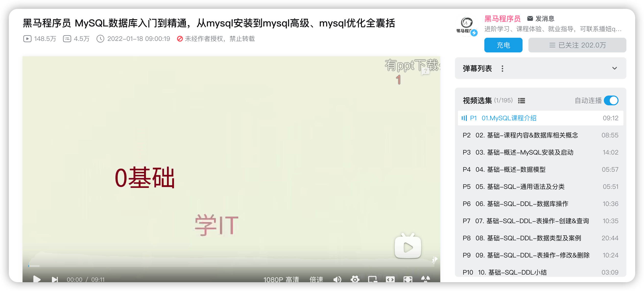Click the duration 20:44 of P8
644x291 pixels.
[x=610, y=238]
